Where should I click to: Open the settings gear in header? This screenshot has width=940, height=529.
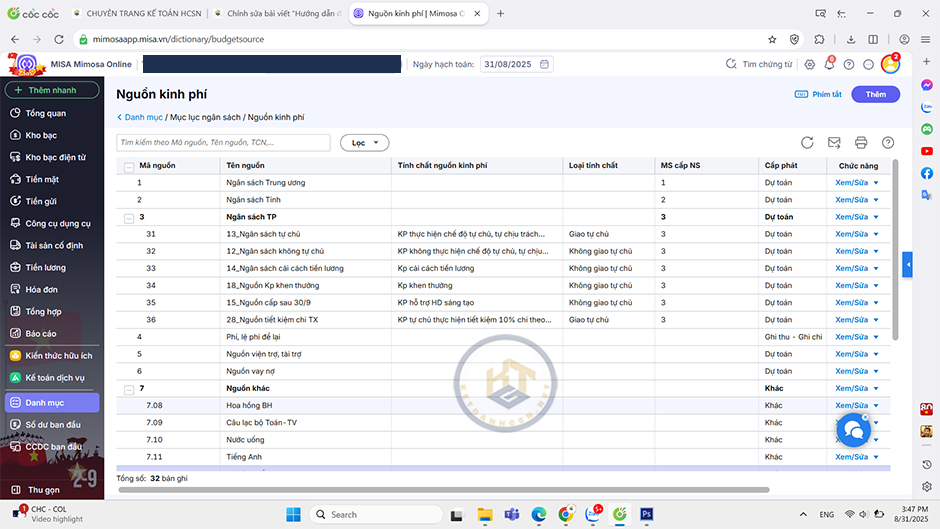pos(810,64)
